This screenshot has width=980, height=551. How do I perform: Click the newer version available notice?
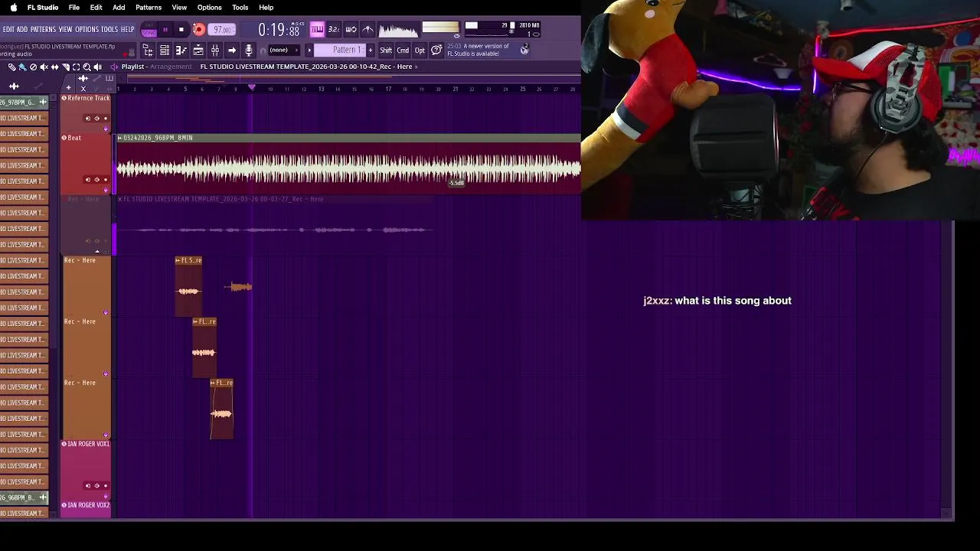479,50
